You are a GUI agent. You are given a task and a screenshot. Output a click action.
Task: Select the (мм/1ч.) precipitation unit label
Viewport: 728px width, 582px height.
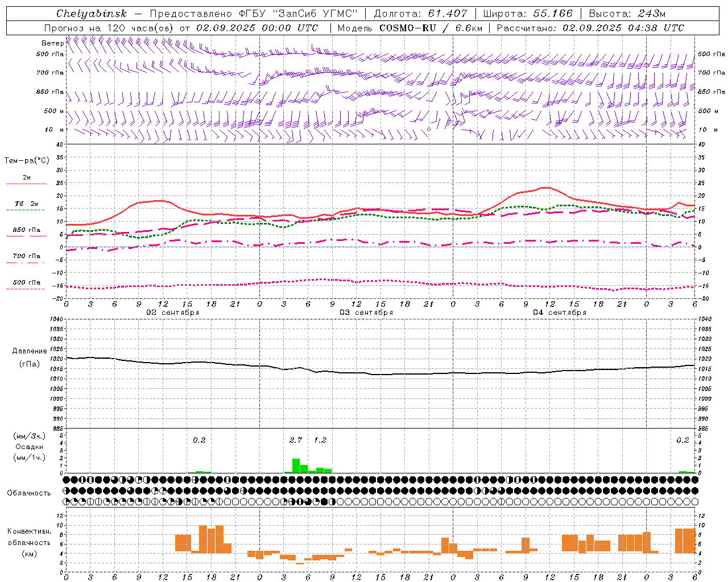(30, 458)
